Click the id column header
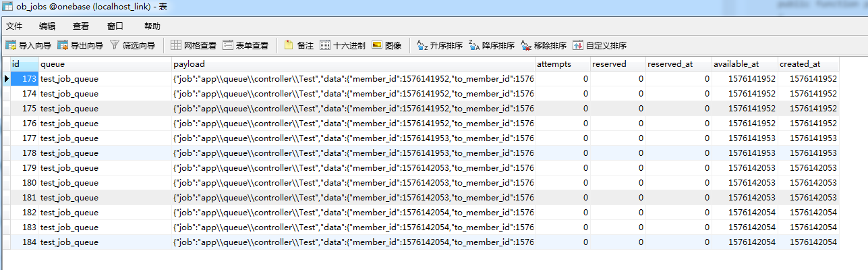This screenshot has height=270, width=868. [24, 64]
